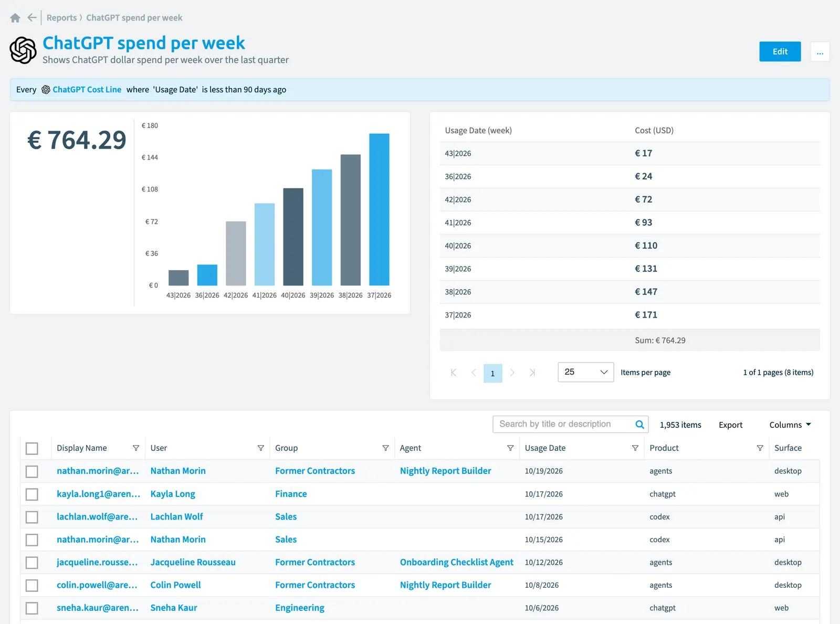
Task: Open the Sneha Kaur user link
Action: click(173, 608)
